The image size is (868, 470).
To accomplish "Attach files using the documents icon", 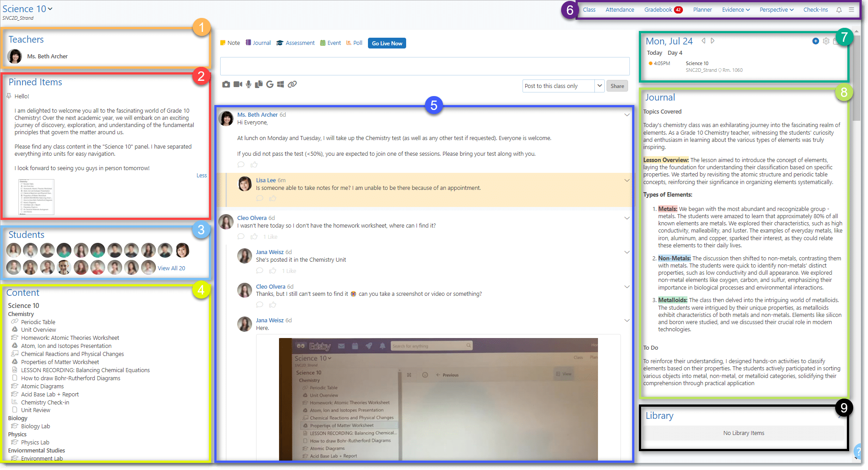I will 259,84.
